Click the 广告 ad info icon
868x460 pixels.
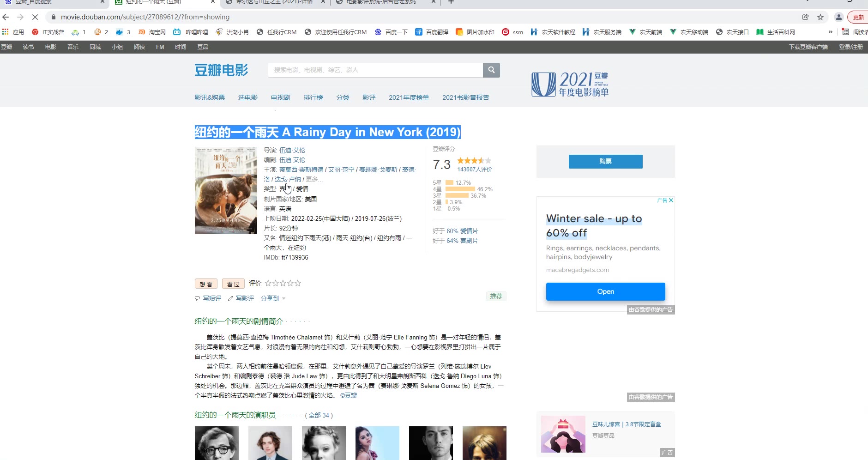[x=662, y=200]
